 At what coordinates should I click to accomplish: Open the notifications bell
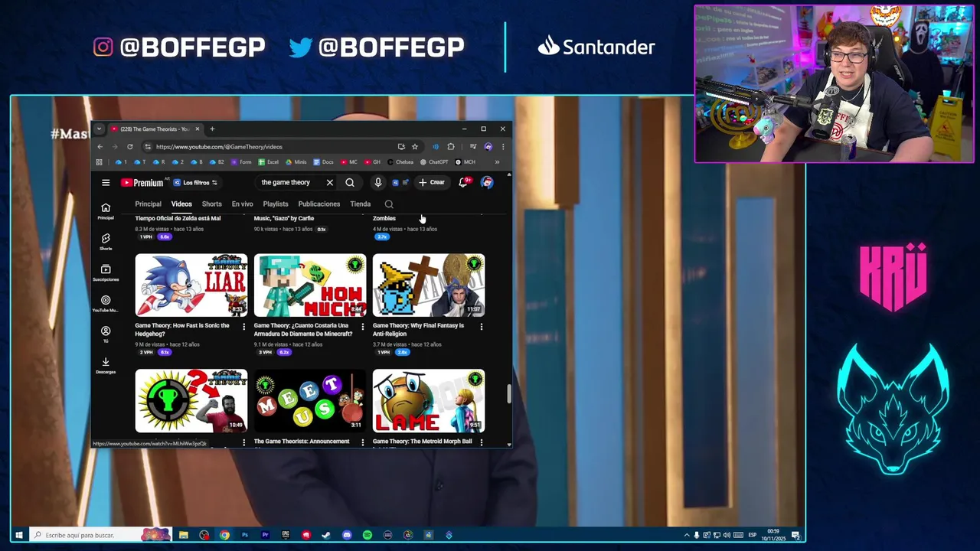tap(463, 183)
